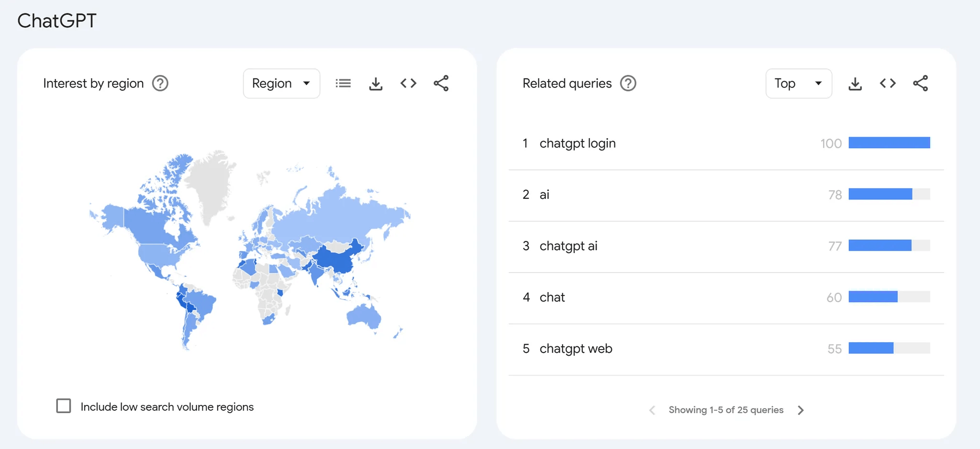Click the 'chat' query bar indicator

(x=889, y=297)
